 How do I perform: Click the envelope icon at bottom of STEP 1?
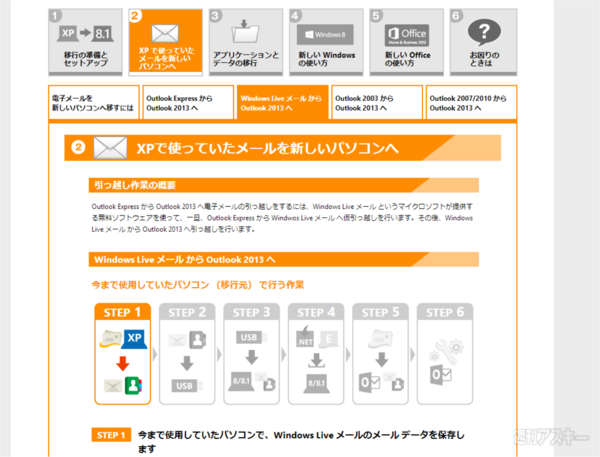112,385
